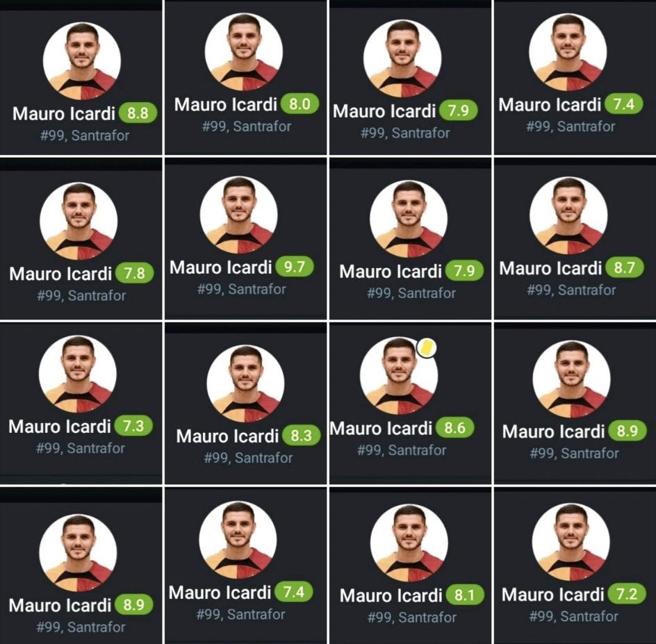Image resolution: width=656 pixels, height=644 pixels.
Task: Open Mauro Icardi name next to 8.7 rating
Action: pos(550,268)
